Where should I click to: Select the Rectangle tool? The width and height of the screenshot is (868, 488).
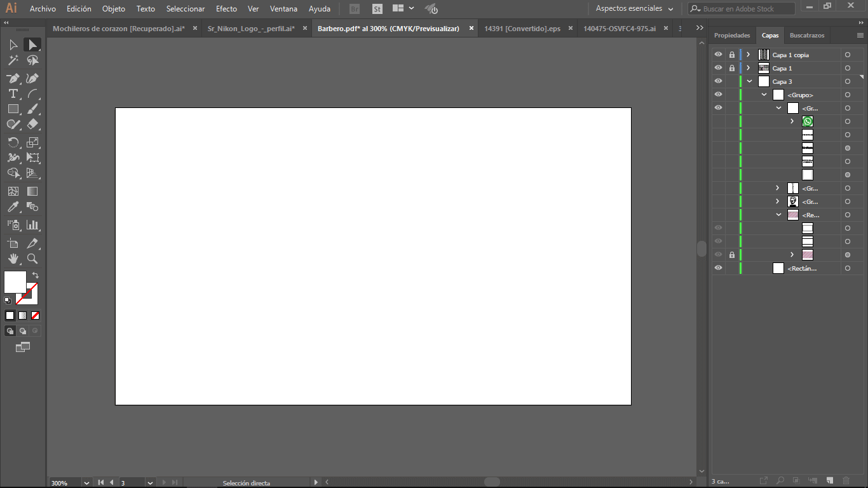(x=13, y=109)
